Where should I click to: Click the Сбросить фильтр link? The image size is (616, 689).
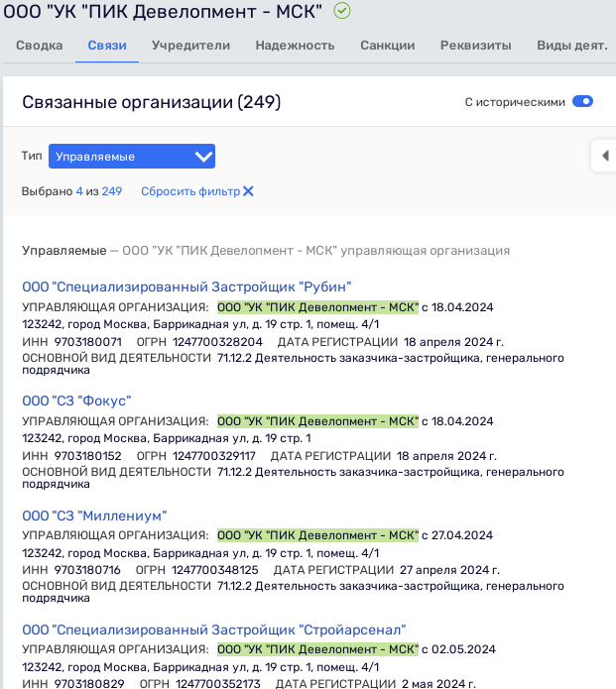point(190,191)
